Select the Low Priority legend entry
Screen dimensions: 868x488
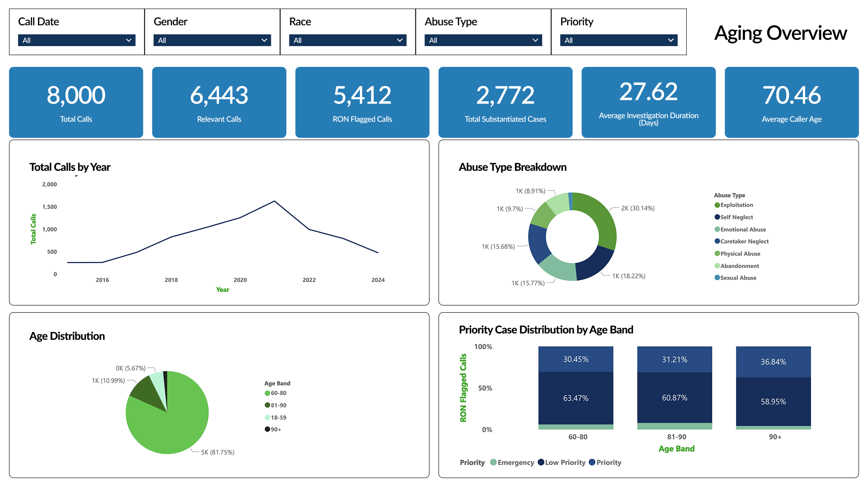click(565, 463)
